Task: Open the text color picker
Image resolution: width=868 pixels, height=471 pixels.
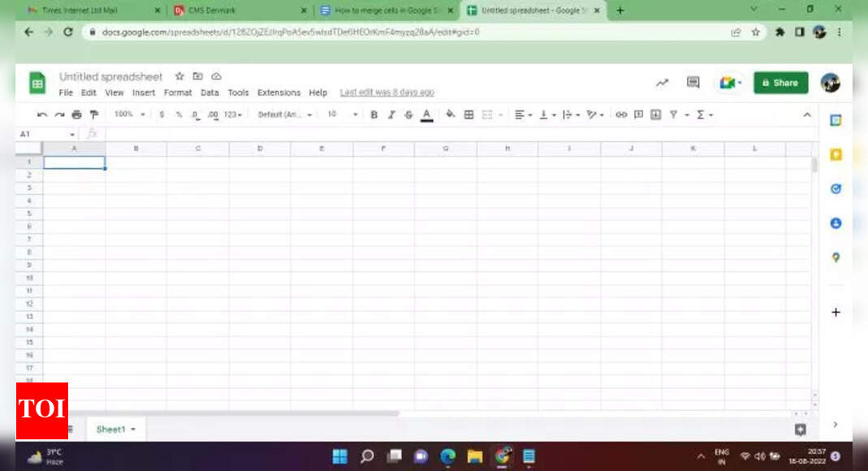Action: [427, 115]
